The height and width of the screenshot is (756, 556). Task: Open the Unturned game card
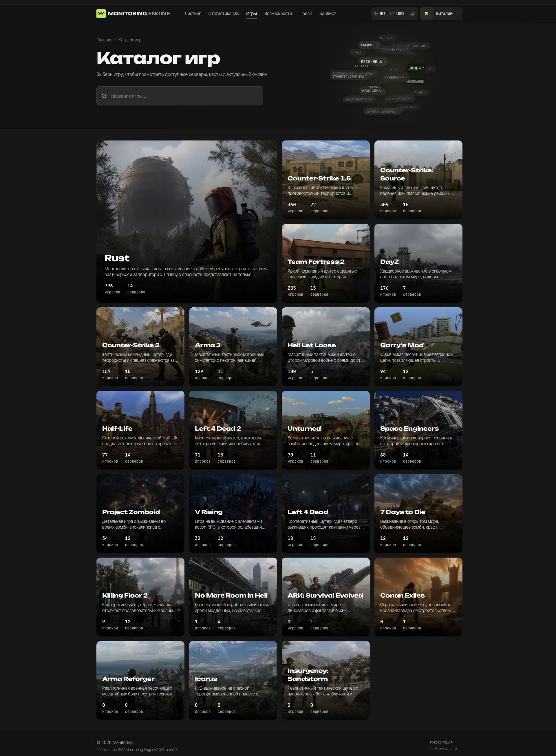coord(325,430)
